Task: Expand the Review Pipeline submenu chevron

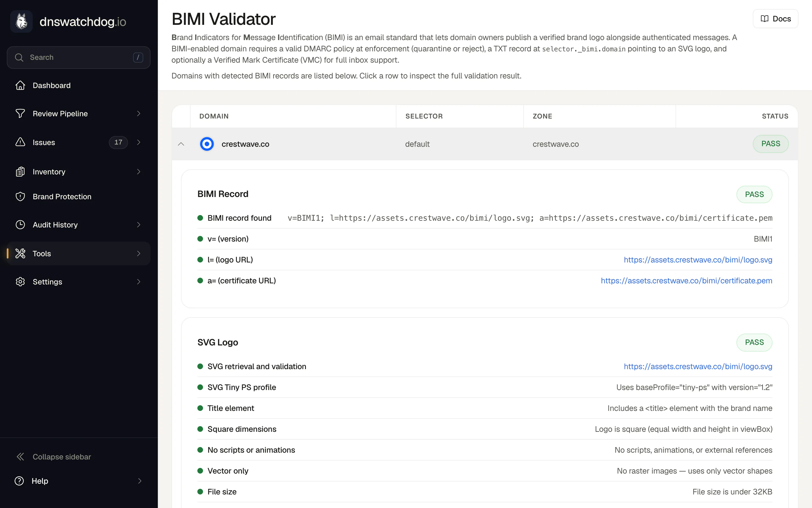Action: (x=139, y=113)
